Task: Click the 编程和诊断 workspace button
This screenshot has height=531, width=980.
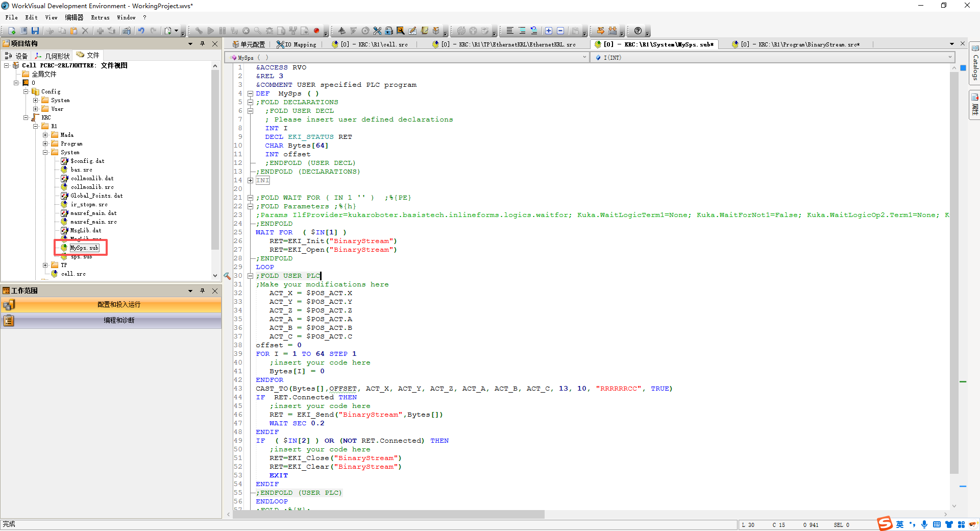Action: [111, 320]
